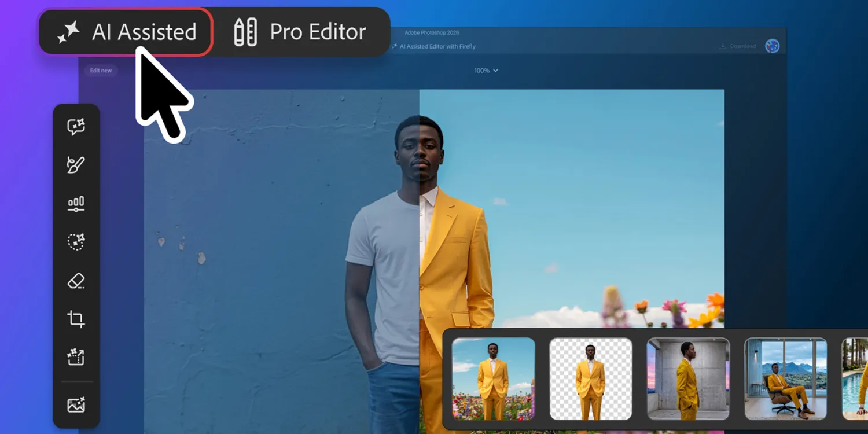Click AI Assisted Editor with Firefly title
This screenshot has height=434, width=868.
point(433,46)
